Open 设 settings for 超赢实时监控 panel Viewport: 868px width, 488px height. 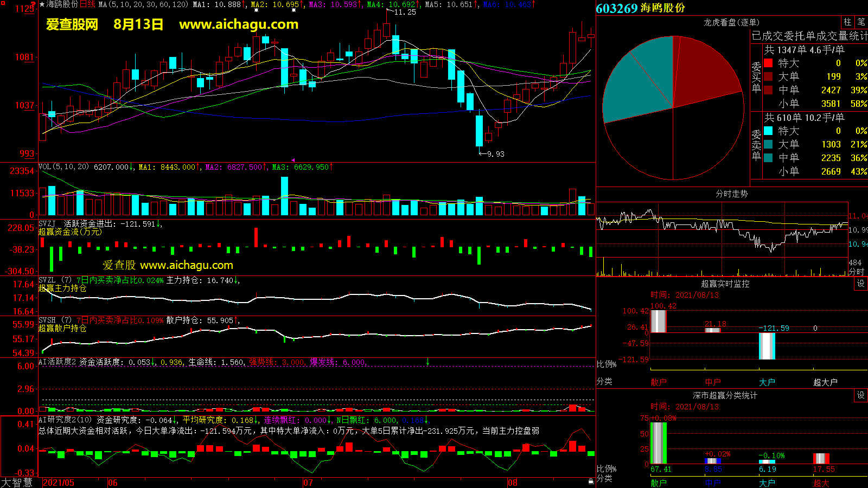(x=861, y=284)
